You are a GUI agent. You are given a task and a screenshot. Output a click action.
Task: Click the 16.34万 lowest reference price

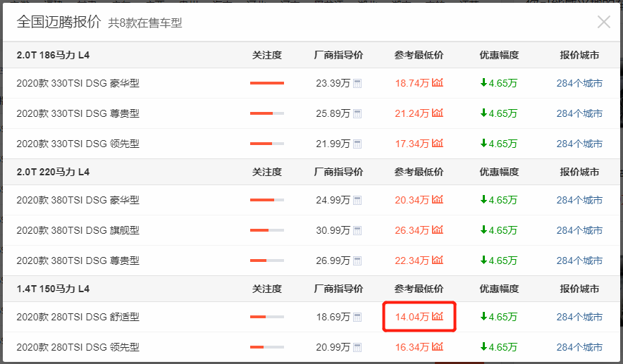[412, 347]
